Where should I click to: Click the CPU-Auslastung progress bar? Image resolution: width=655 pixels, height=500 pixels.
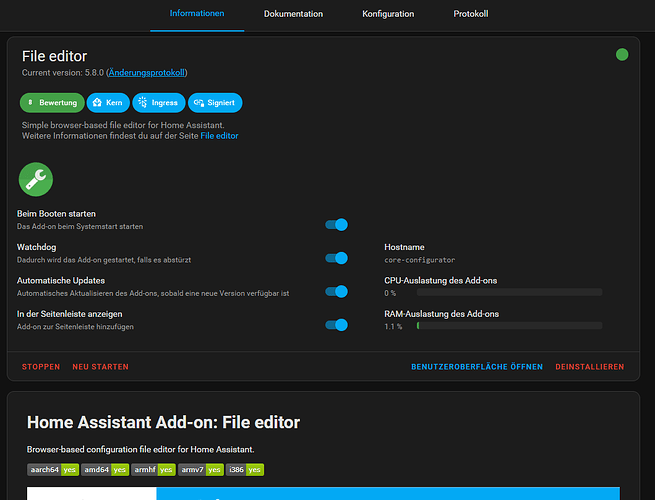[x=510, y=292]
